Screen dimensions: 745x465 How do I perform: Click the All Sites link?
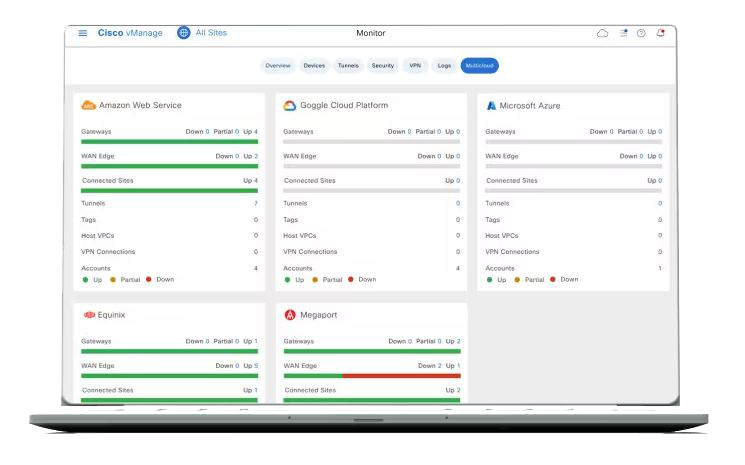pyautogui.click(x=211, y=33)
